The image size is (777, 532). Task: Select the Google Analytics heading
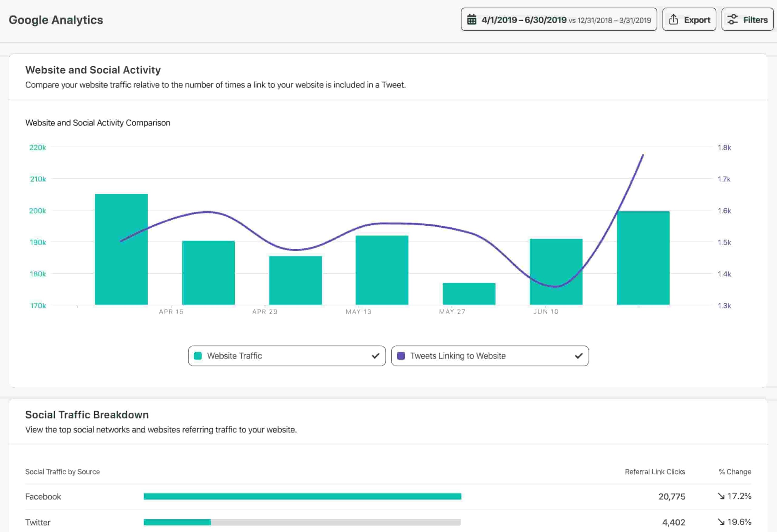coord(56,20)
